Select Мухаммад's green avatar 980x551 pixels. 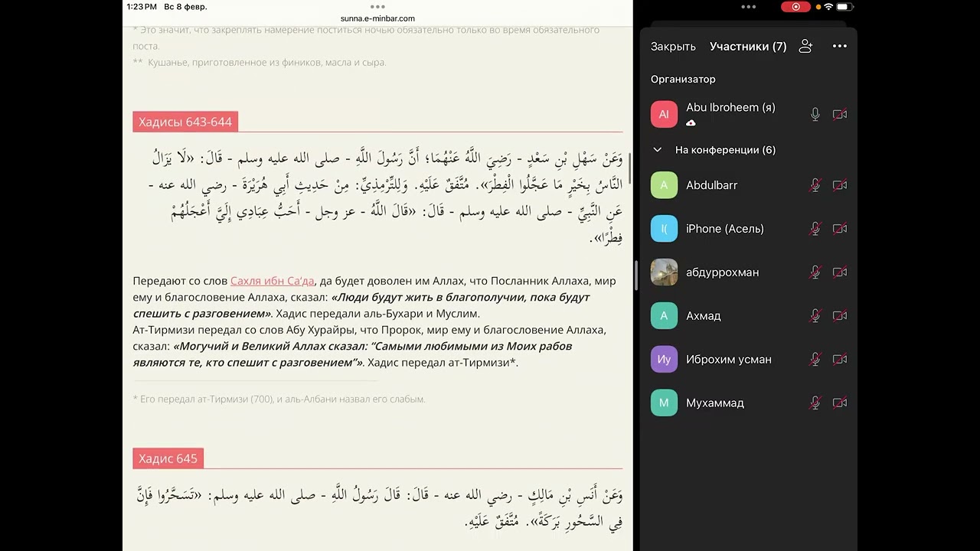coord(664,403)
